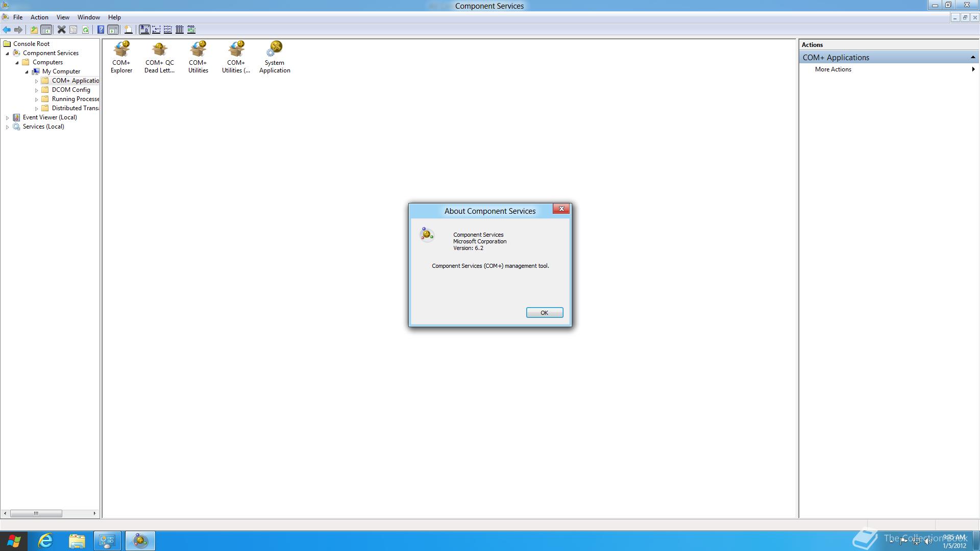This screenshot has height=551, width=980.
Task: Switch to Status view in toolbar
Action: click(191, 30)
